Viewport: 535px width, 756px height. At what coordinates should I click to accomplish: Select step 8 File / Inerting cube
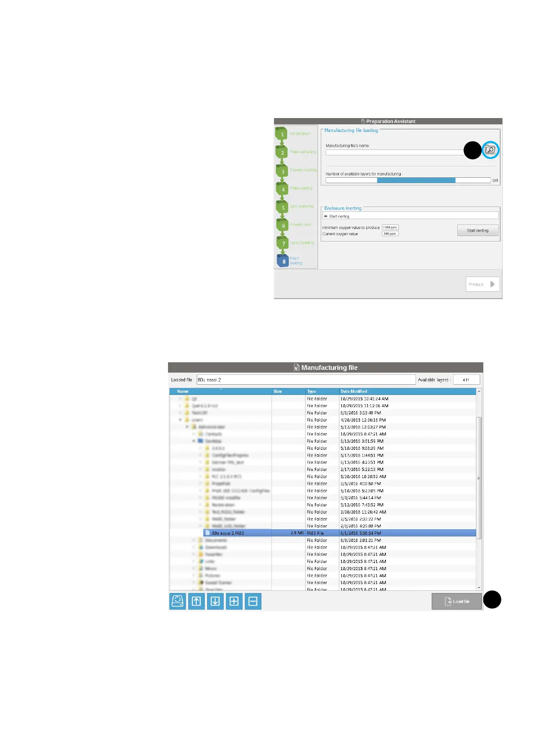[283, 261]
